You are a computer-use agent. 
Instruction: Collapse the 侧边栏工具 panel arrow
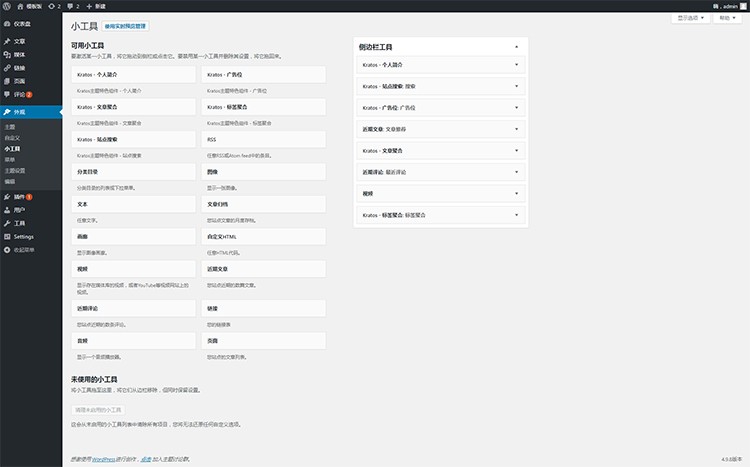517,47
